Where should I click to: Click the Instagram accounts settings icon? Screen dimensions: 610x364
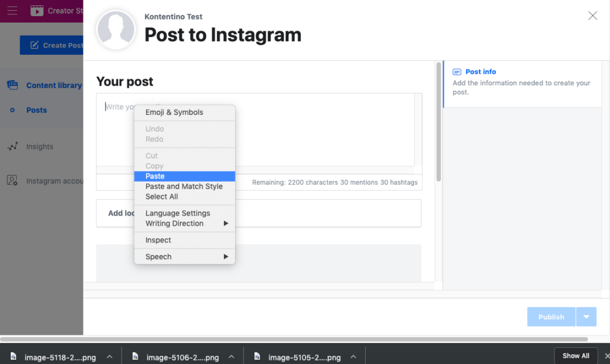(x=13, y=181)
